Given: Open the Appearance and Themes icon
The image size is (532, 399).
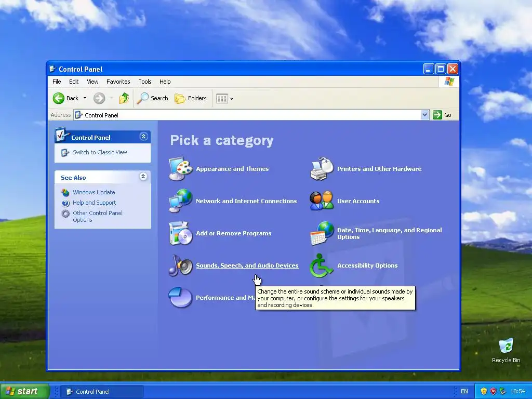Looking at the screenshot, I should point(181,169).
